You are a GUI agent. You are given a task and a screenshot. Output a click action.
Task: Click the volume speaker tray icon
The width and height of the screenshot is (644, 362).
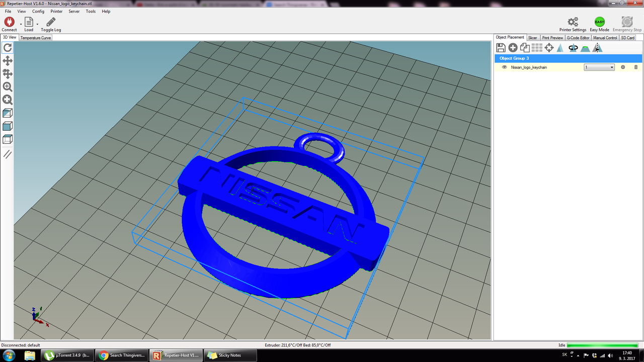coord(611,355)
